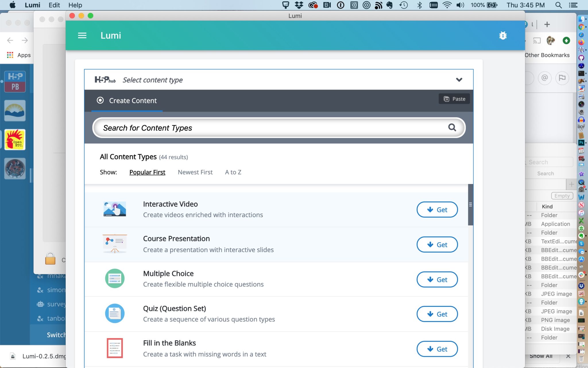Open the Lumi hamburger menu
This screenshot has width=588, height=368.
pos(82,35)
